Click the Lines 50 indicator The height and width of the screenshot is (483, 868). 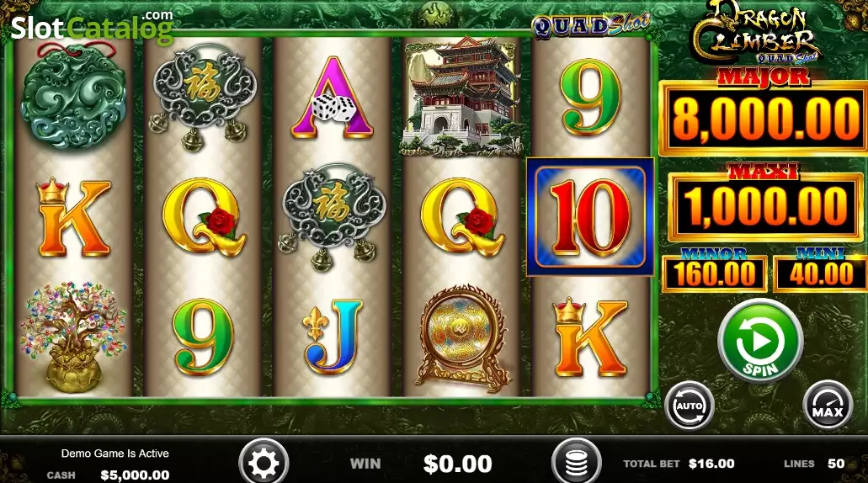(x=814, y=464)
